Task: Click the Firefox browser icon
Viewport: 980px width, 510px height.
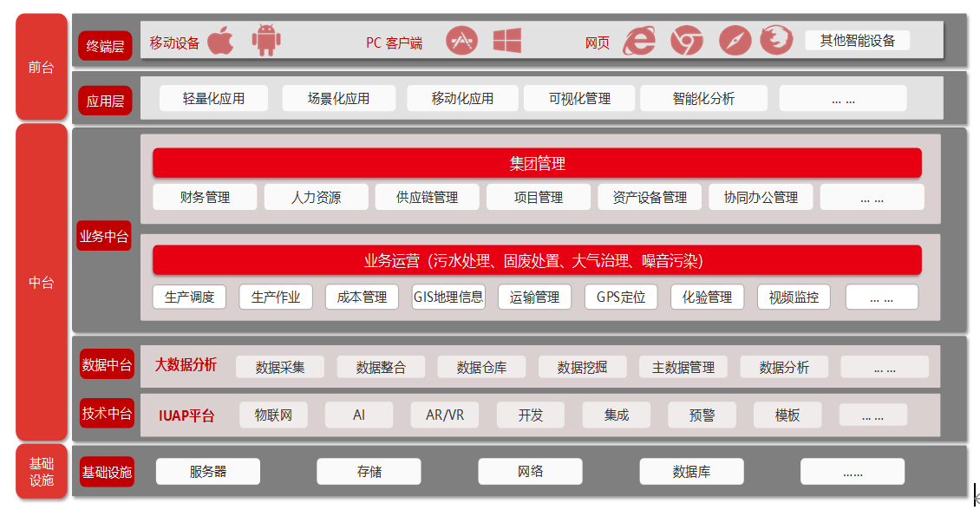Action: (776, 41)
